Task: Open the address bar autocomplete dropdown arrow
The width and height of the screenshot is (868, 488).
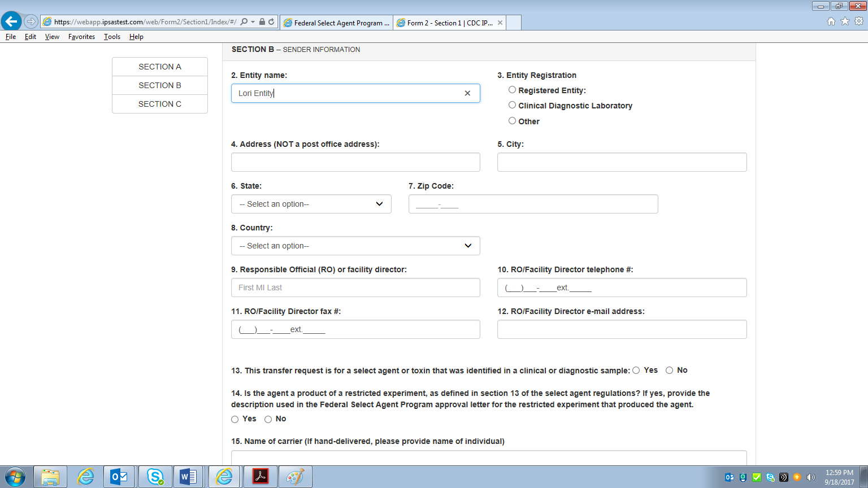Action: (x=253, y=22)
